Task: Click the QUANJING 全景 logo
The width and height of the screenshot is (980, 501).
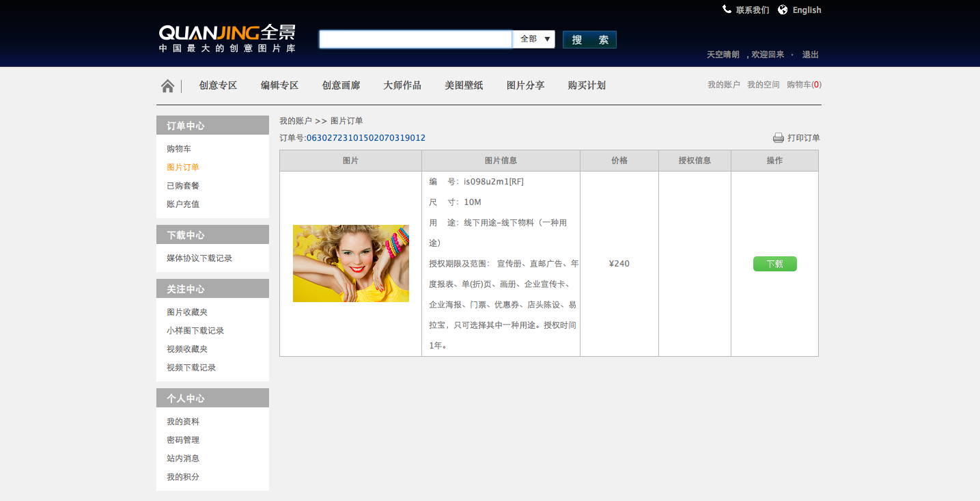Action: [227, 39]
